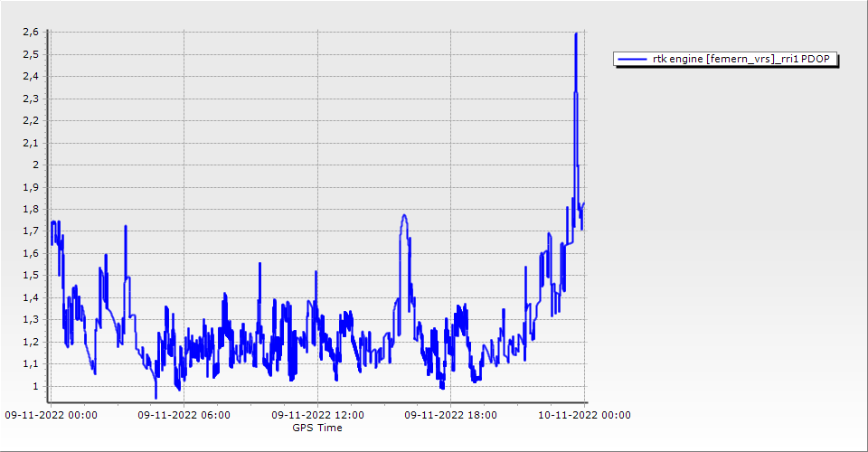Click the 1,2 y-axis tick label
Viewport: 868px width, 452px height.
click(30, 342)
